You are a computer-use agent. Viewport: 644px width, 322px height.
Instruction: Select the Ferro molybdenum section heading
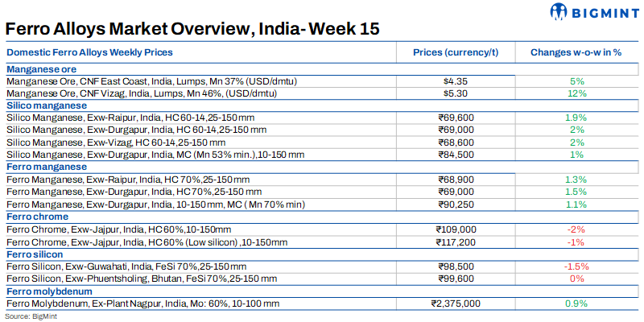pyautogui.click(x=49, y=291)
